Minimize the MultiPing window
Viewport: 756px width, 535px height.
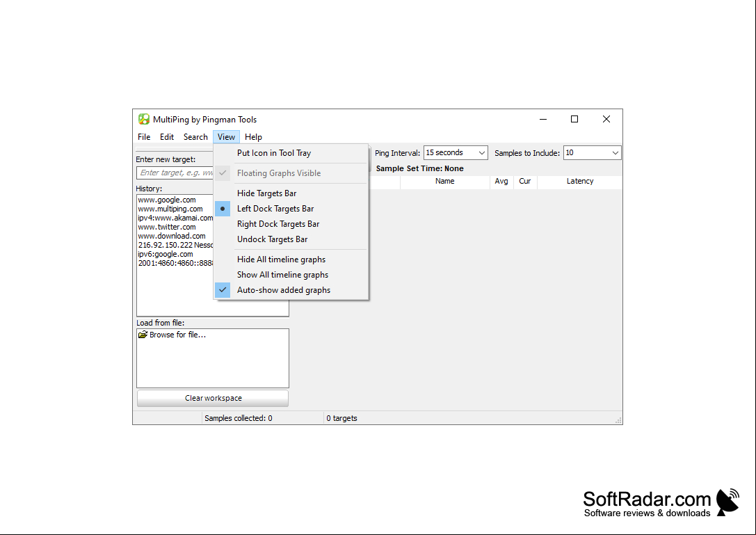click(x=543, y=119)
